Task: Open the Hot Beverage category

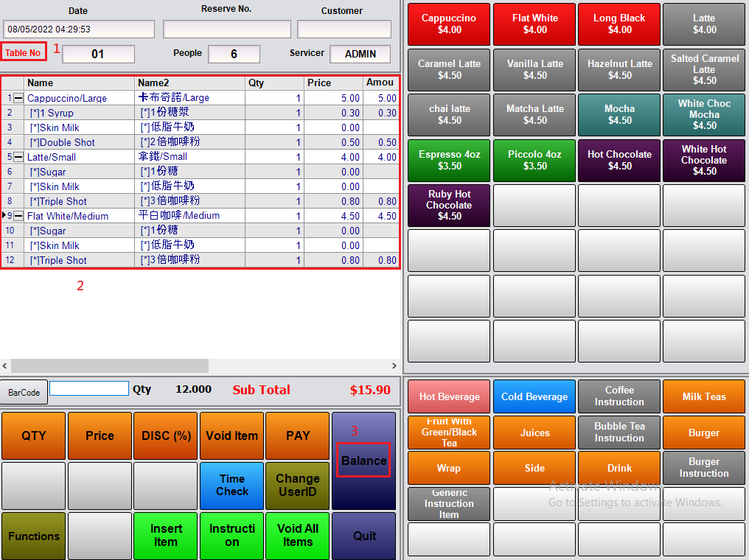Action: pos(449,396)
